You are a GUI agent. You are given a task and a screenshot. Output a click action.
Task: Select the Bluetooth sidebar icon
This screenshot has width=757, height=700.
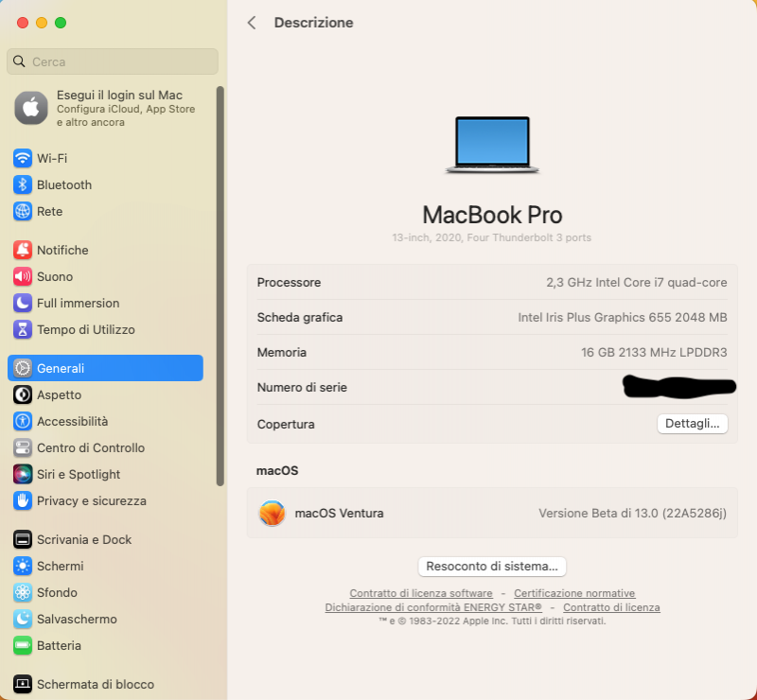(23, 184)
